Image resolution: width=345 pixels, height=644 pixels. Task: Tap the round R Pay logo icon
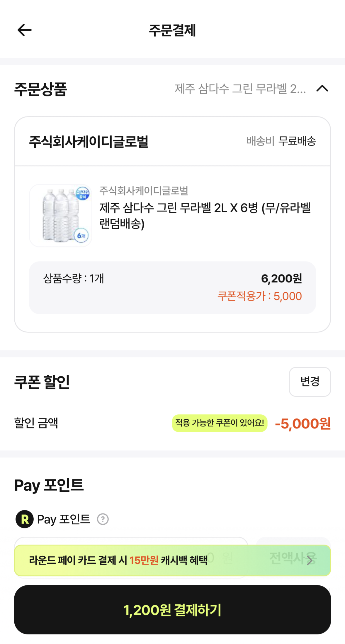click(x=25, y=519)
